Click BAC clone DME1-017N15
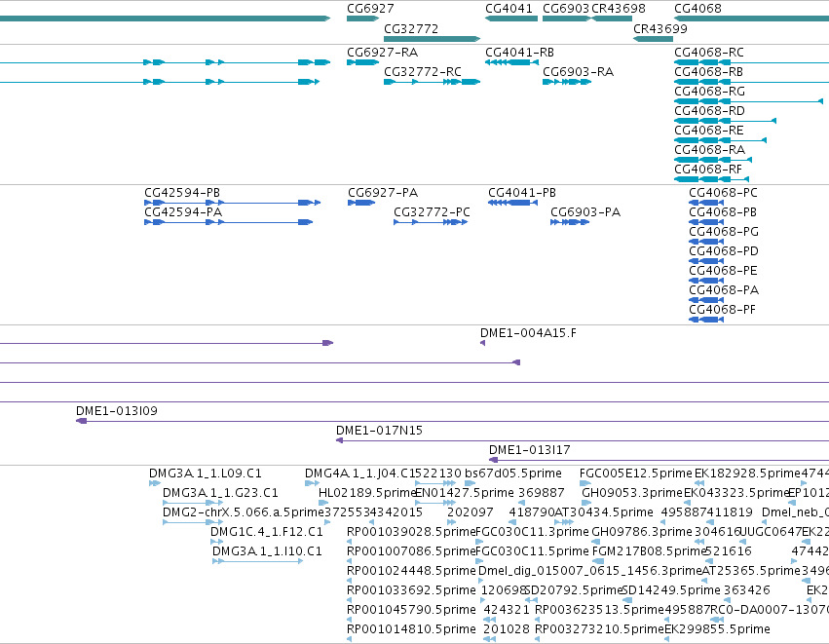This screenshot has width=829, height=644. [x=583, y=440]
